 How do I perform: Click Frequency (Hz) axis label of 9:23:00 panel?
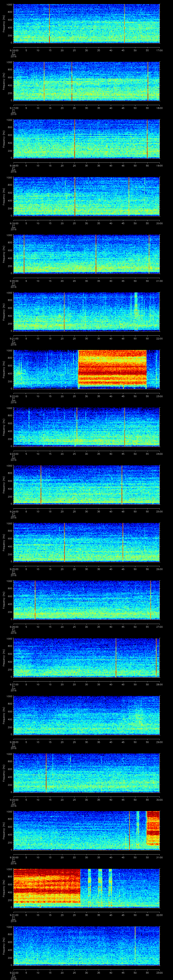(4, 427)
